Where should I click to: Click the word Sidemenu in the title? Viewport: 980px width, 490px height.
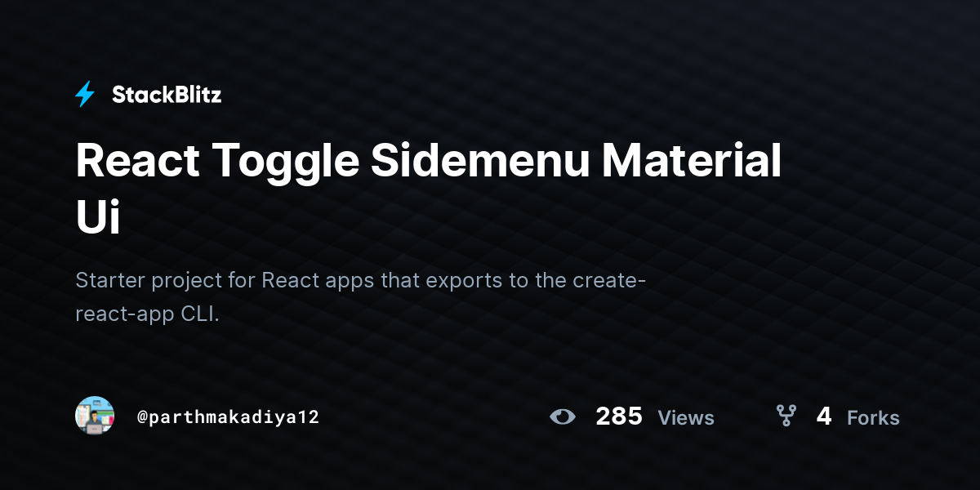click(480, 160)
